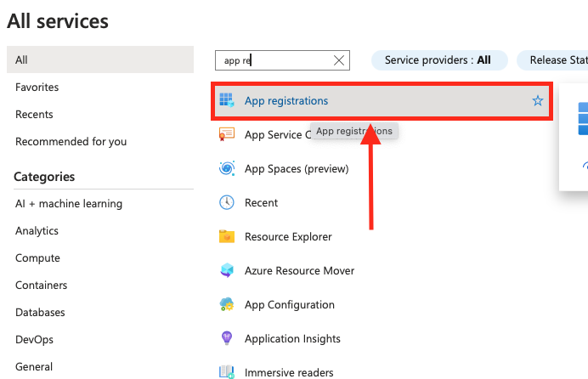Image resolution: width=588 pixels, height=379 pixels.
Task: Open the App Configuration cloud-gear icon
Action: tap(227, 304)
